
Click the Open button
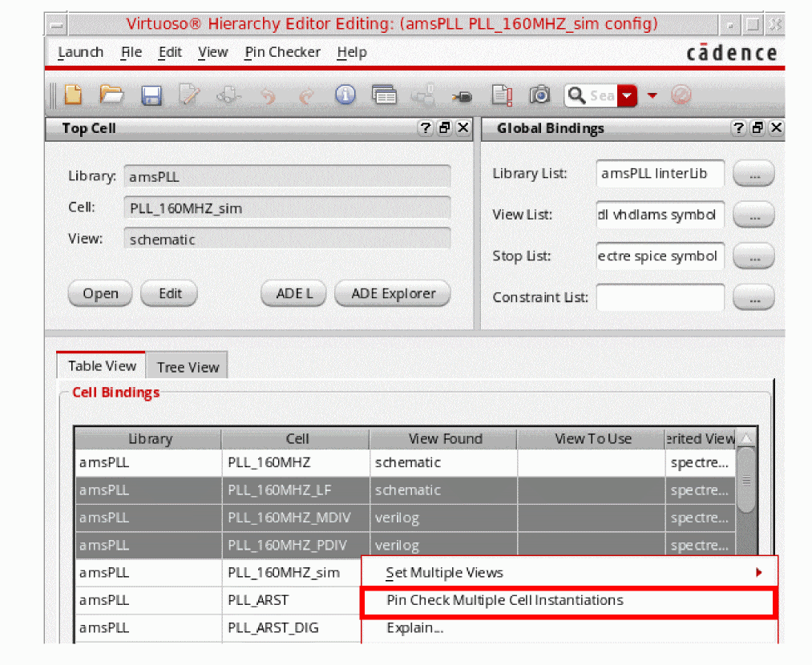[x=100, y=293]
